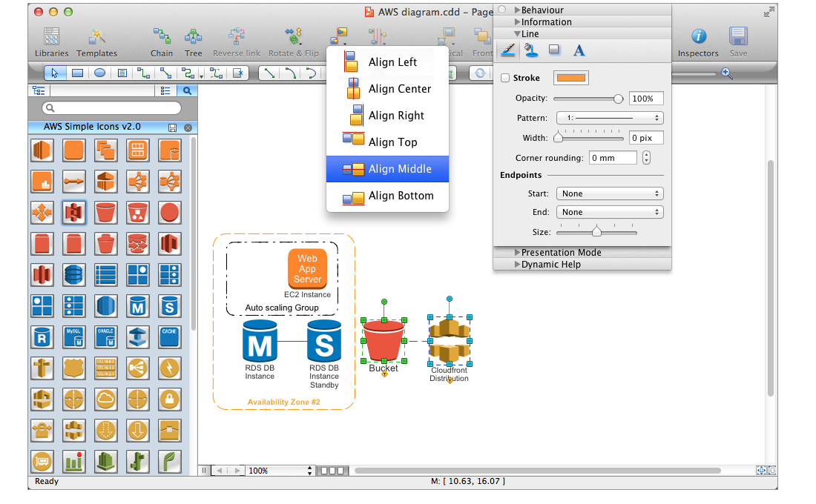Viewport: 816px width, 504px height.
Task: Open the Inspectors panel
Action: coord(698,42)
